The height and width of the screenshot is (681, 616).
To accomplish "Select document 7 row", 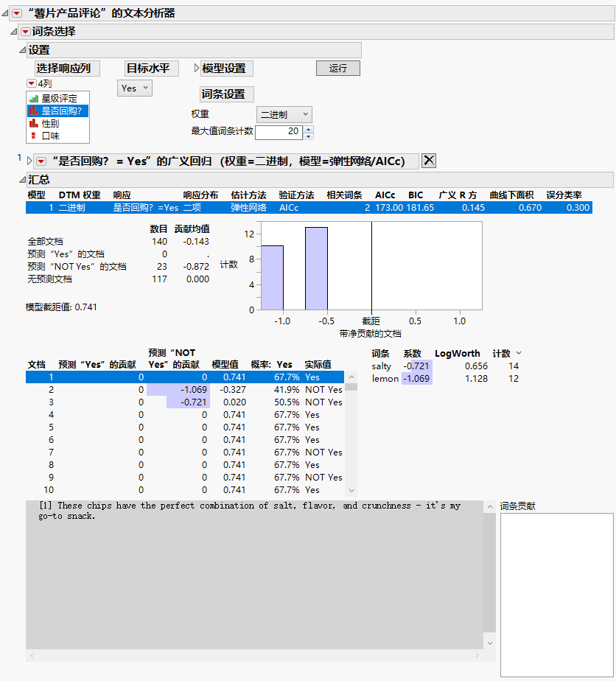I will click(x=185, y=452).
